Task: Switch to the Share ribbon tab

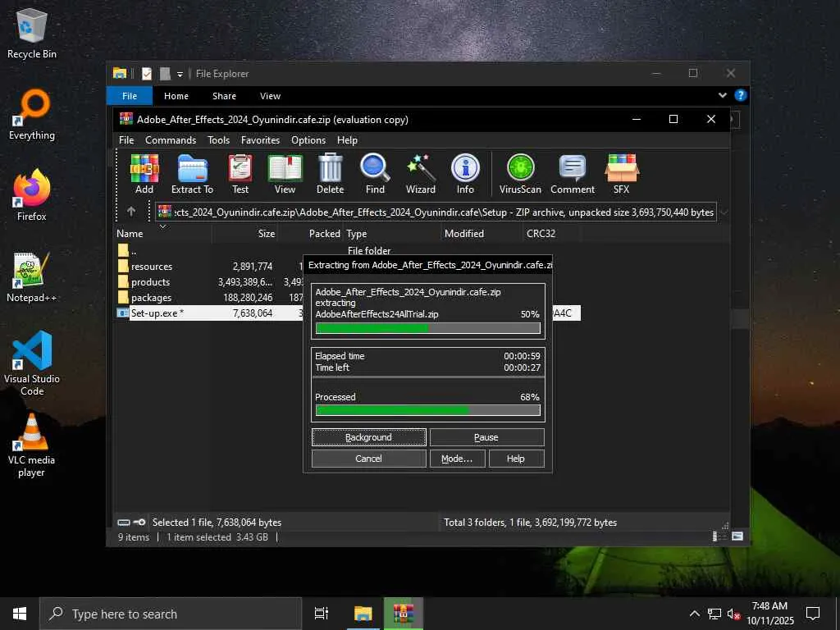Action: pos(224,96)
